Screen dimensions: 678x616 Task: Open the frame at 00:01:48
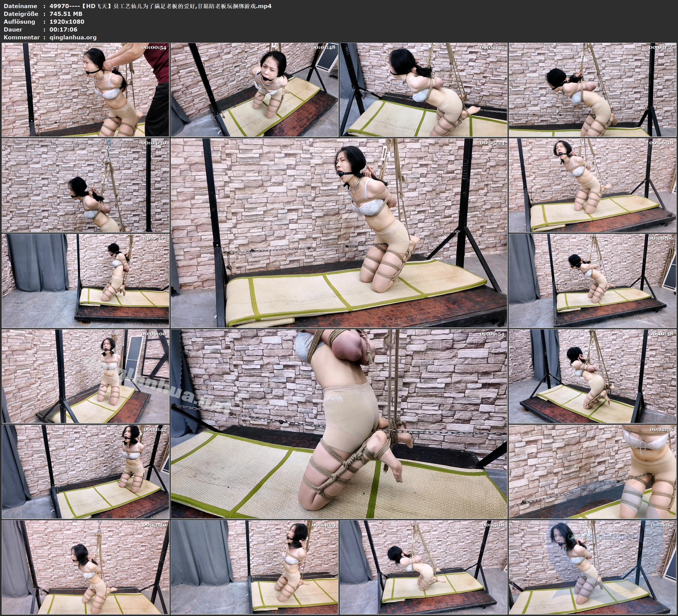254,90
